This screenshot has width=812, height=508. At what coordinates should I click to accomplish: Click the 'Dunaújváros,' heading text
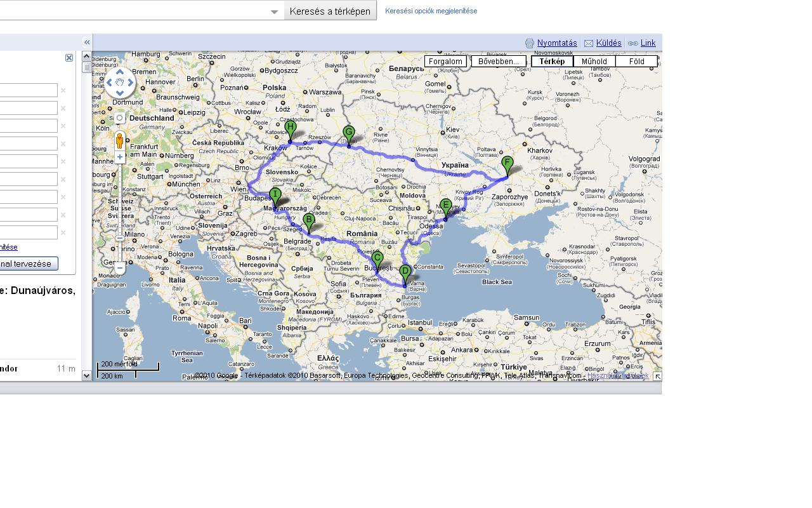43,291
